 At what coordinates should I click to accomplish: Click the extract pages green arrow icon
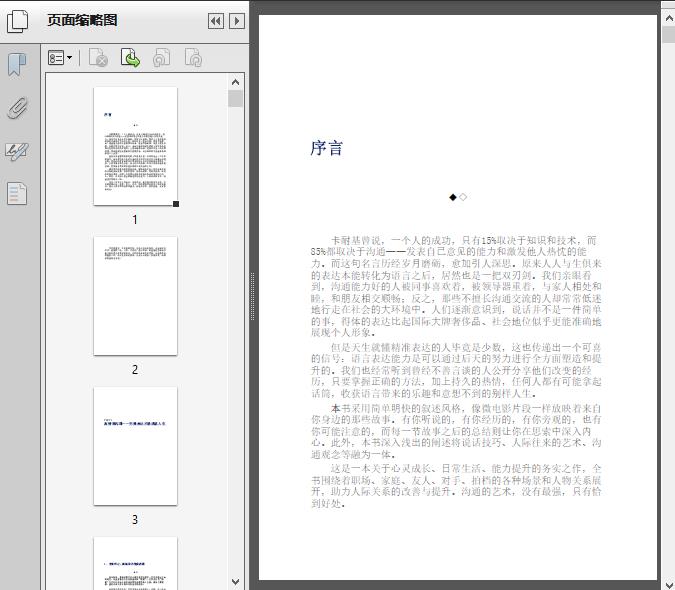130,58
